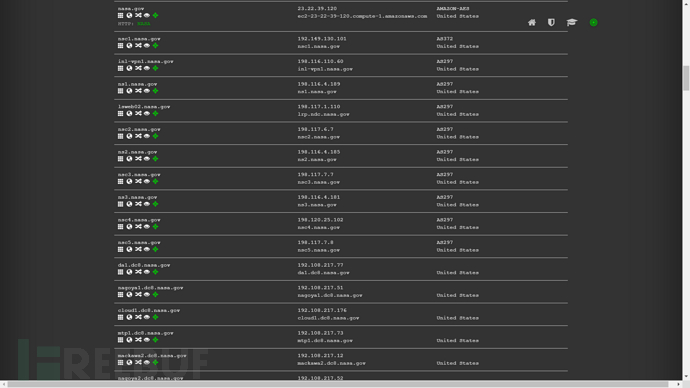Click the globe icon under cloud1.dc8.nasa.gov

pyautogui.click(x=129, y=318)
